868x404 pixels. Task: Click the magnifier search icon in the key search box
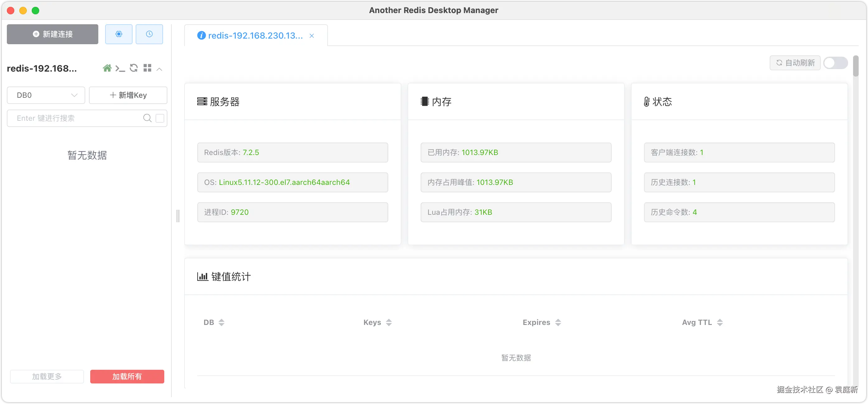point(147,118)
